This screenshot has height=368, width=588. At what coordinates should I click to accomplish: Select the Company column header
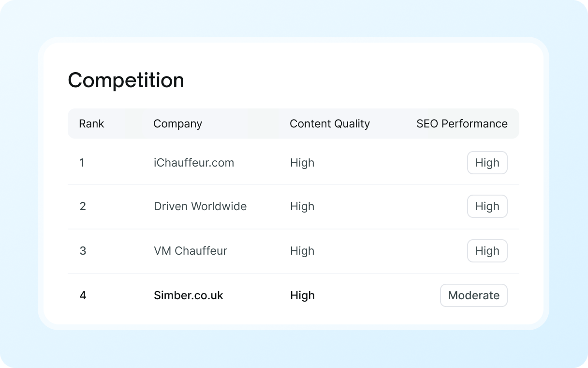pyautogui.click(x=177, y=123)
